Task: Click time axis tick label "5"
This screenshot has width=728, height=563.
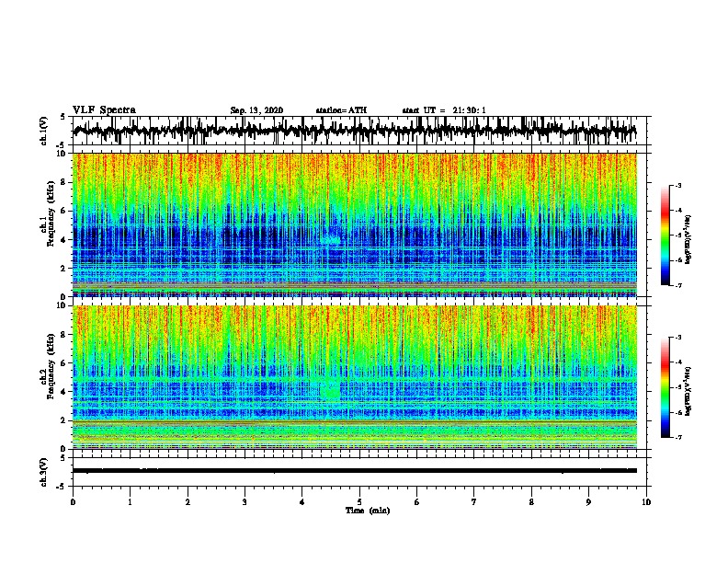Action: [359, 502]
